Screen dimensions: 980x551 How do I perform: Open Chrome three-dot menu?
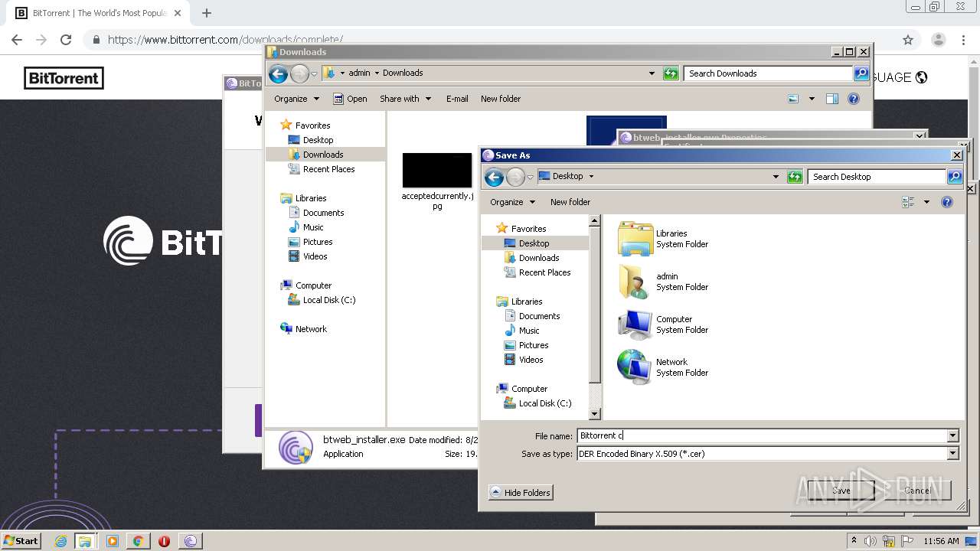tap(962, 40)
